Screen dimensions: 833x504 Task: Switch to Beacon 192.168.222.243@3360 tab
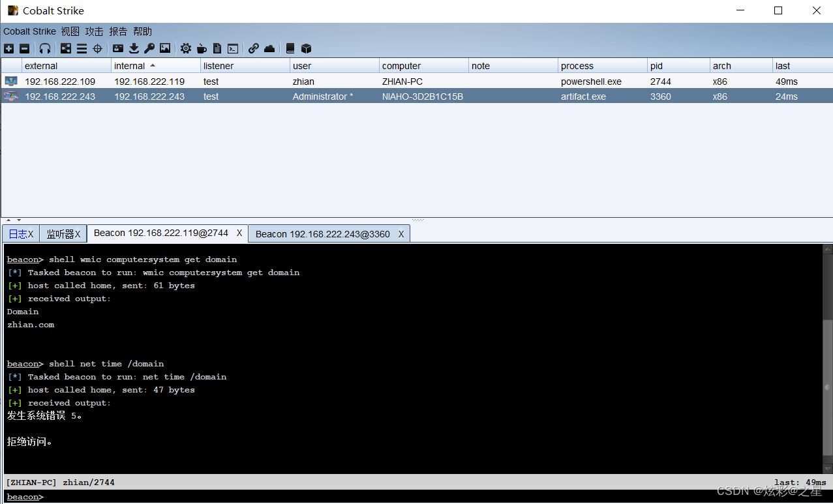click(323, 234)
